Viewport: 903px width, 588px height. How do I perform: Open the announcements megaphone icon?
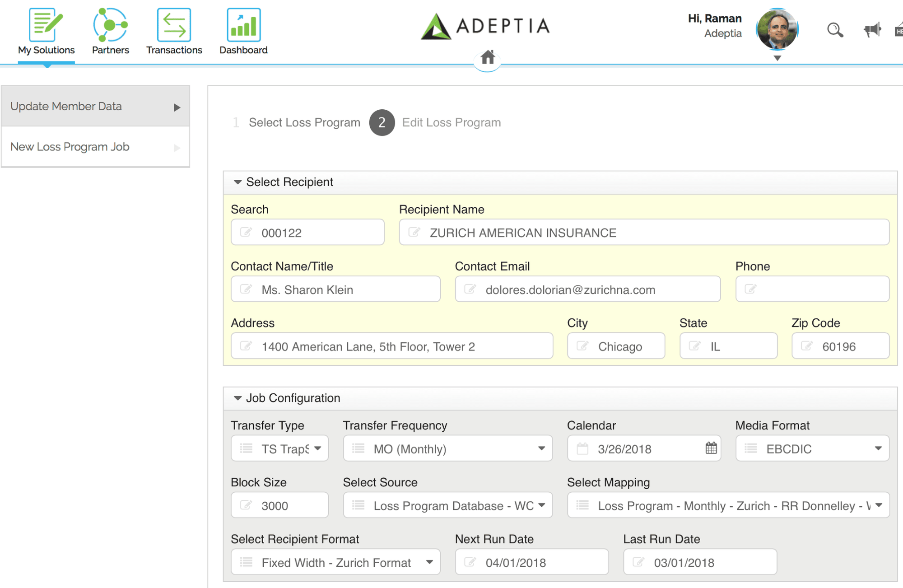(872, 30)
